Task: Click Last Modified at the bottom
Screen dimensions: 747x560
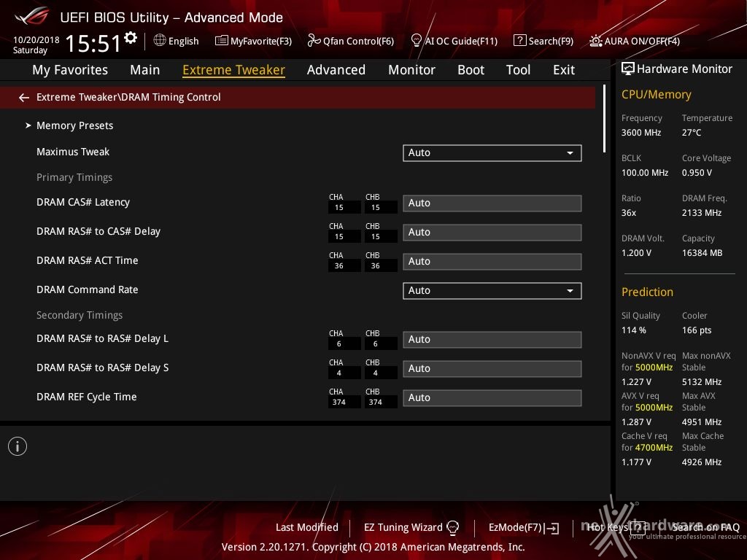Action: 307,527
